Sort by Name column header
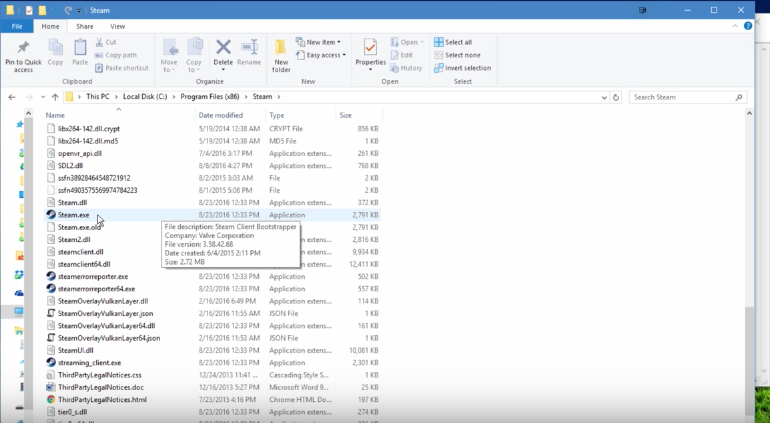Viewport: 770px width, 423px height. point(55,115)
